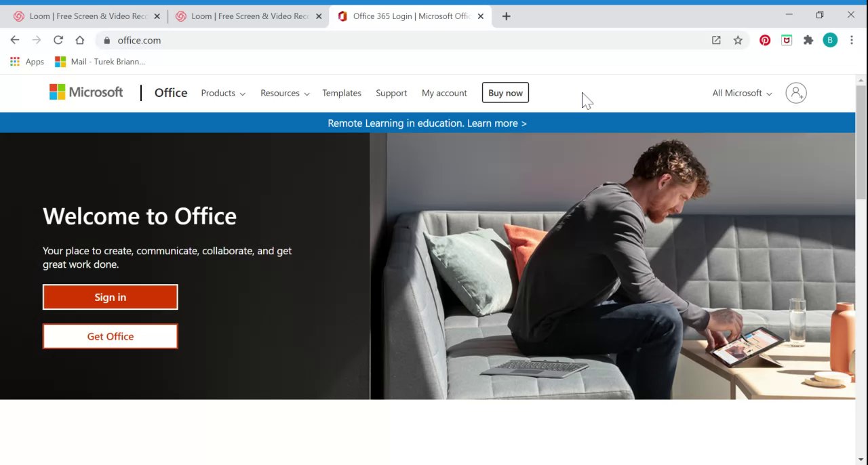Open the Support menu item
This screenshot has width=868, height=465.
tap(391, 93)
